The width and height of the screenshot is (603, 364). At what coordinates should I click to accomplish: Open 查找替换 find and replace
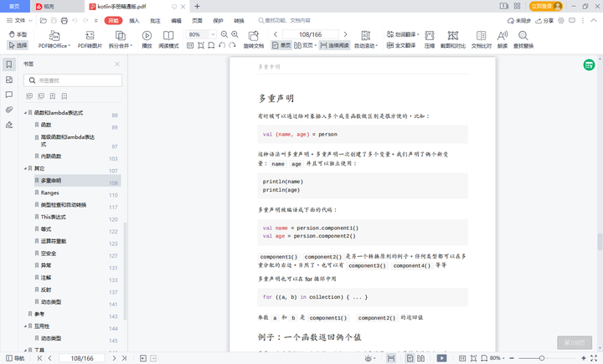click(523, 39)
